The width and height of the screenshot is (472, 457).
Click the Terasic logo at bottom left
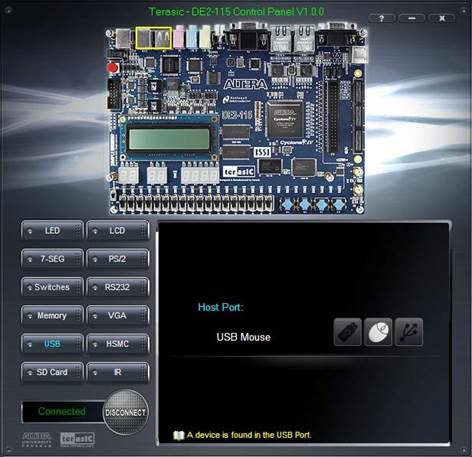(78, 439)
